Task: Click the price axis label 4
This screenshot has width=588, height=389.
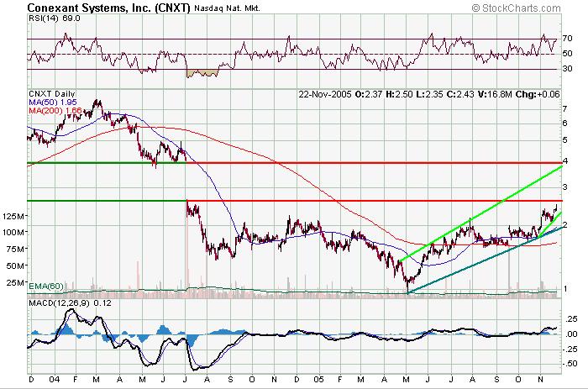Action: (565, 161)
